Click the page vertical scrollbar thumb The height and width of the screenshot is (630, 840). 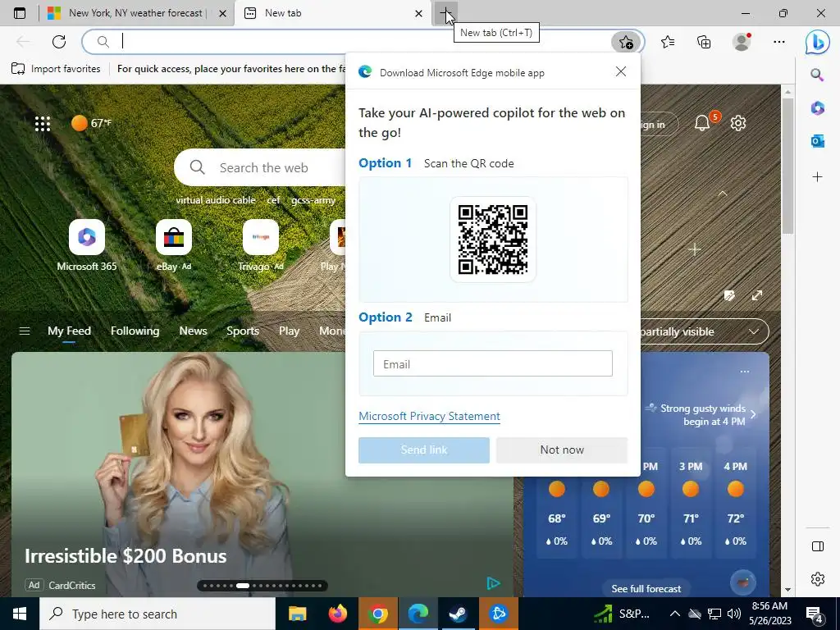(x=787, y=166)
